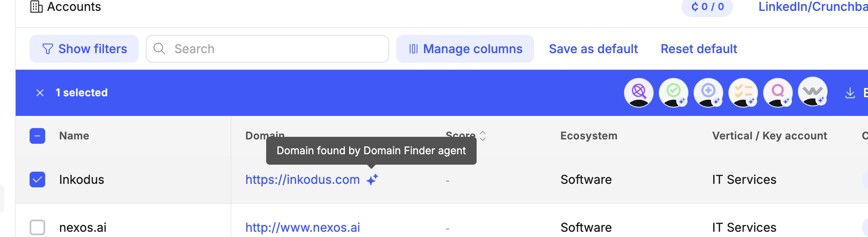Click the sparkle icon beside inkodus.com
The height and width of the screenshot is (237, 868).
pos(372,179)
